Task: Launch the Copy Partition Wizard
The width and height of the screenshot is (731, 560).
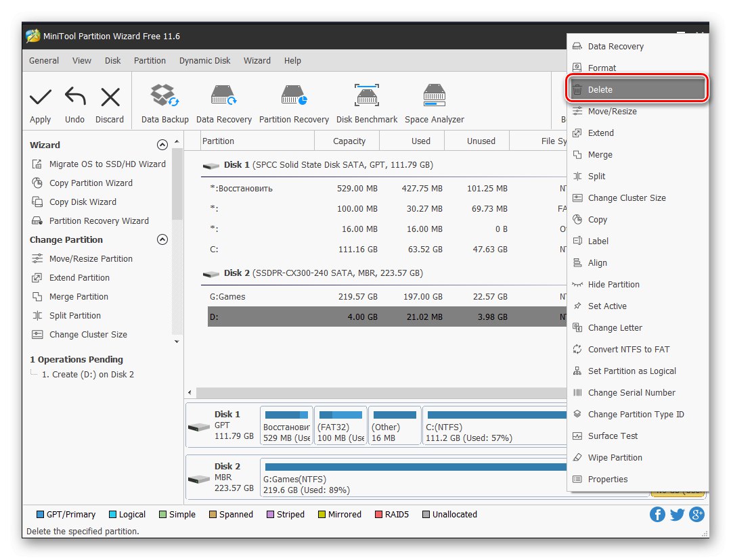Action: (82, 183)
